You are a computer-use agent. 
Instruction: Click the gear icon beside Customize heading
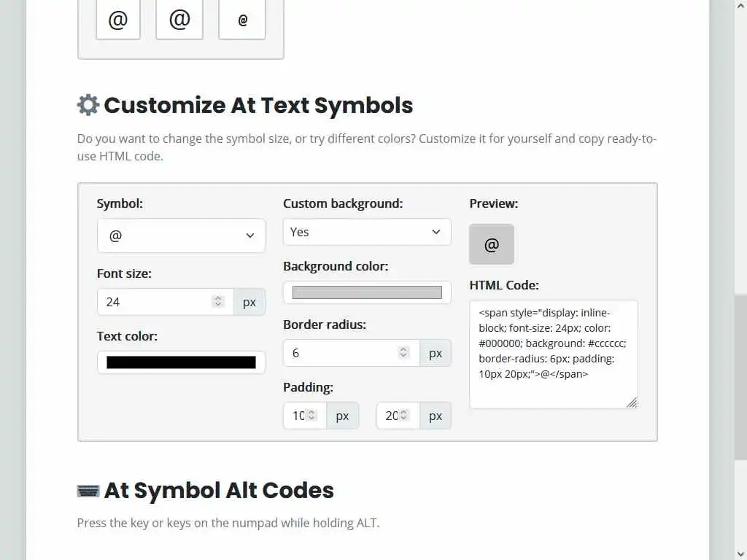[88, 105]
